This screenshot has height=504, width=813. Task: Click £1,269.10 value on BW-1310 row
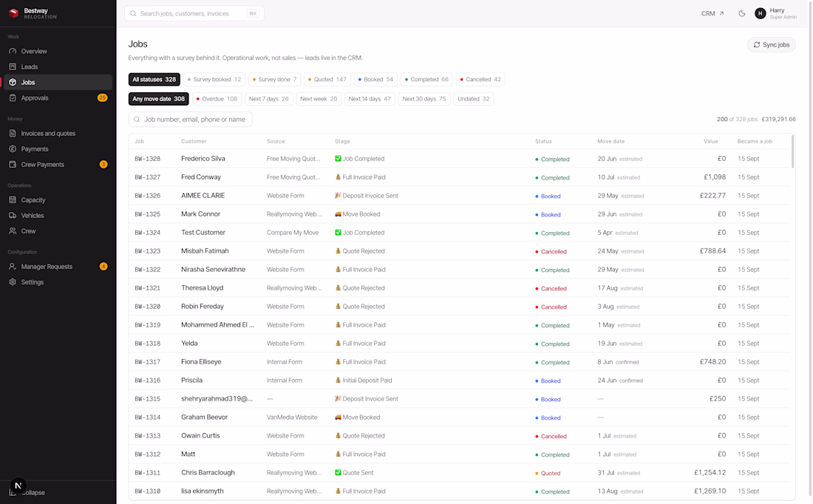pos(710,491)
